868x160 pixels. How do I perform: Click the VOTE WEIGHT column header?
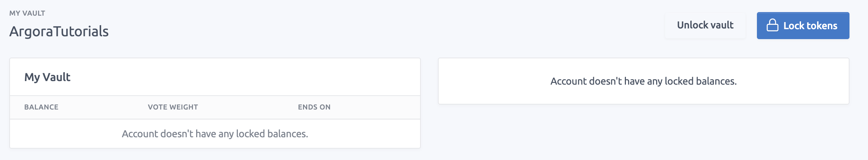coord(173,107)
